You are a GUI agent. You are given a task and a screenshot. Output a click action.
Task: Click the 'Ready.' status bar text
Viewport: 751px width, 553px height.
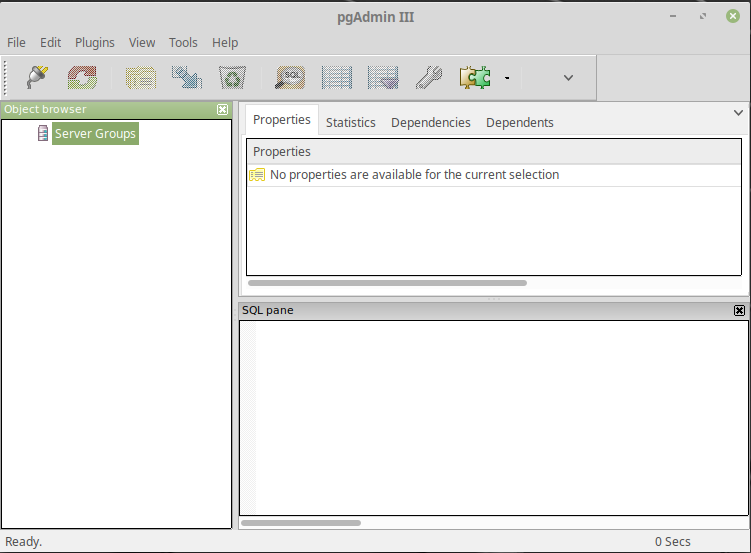tap(23, 542)
